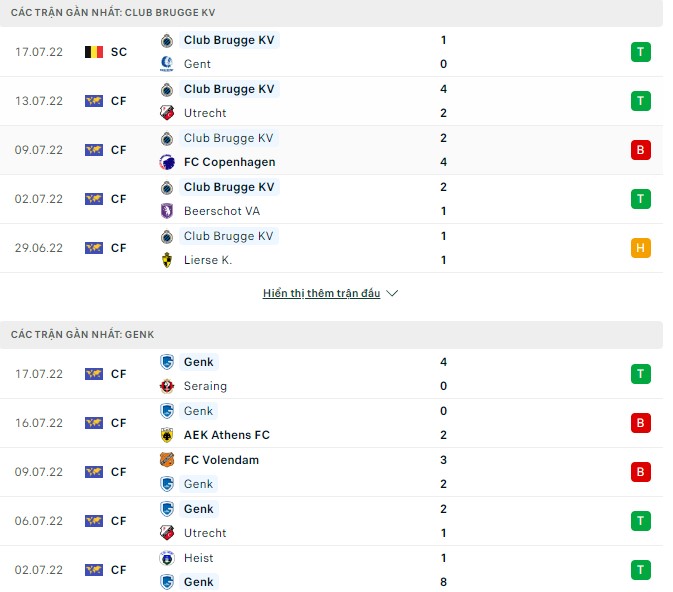The height and width of the screenshot is (592, 673).
Task: Select the 'Các trận gần nhất: Club Brugge KV' header
Action: [112, 13]
